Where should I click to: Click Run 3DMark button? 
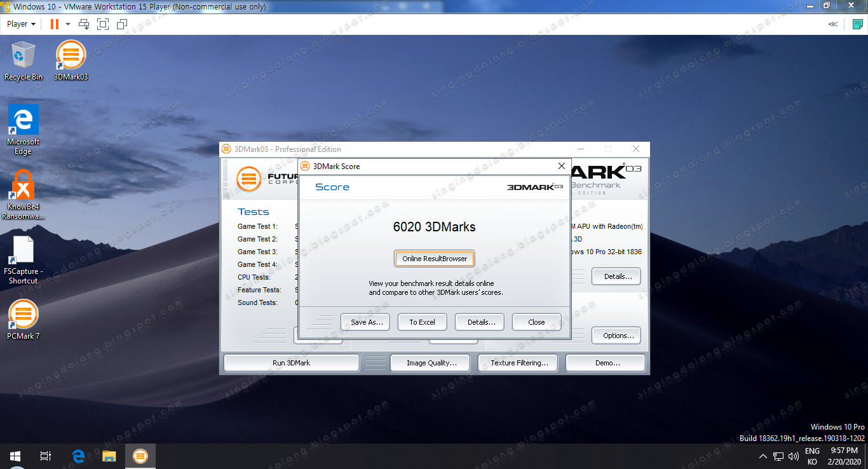292,363
